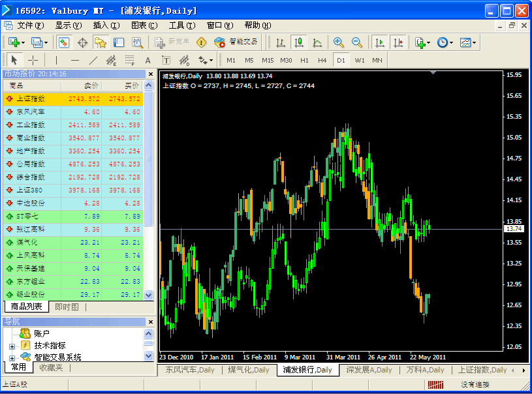Toggle the chart Auto Scroll icon
Image resolution: width=532 pixels, height=394 pixels.
(x=380, y=42)
